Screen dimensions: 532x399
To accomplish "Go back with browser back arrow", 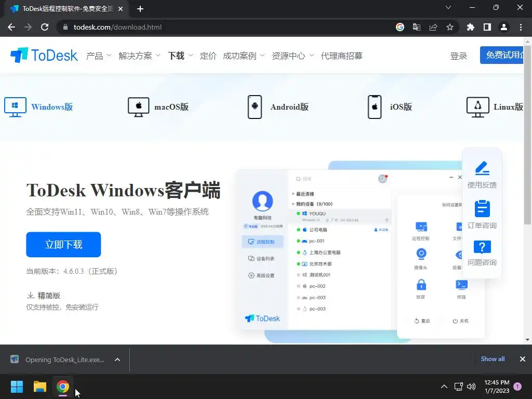I will click(11, 27).
